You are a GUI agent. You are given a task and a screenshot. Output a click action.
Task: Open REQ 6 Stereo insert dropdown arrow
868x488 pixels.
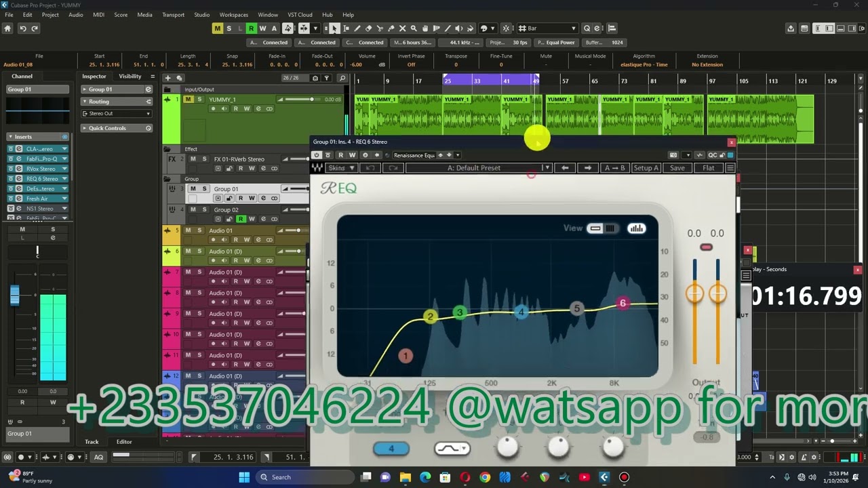click(64, 179)
